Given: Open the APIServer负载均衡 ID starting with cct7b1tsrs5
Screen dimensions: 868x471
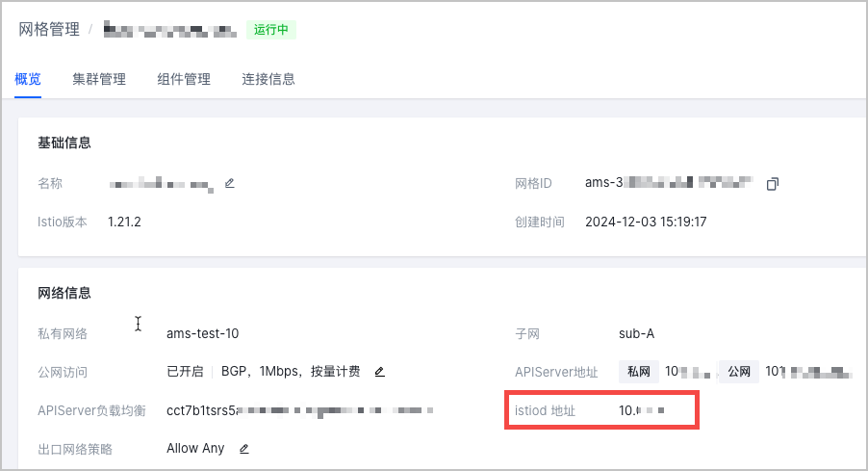Looking at the screenshot, I should pos(298,410).
